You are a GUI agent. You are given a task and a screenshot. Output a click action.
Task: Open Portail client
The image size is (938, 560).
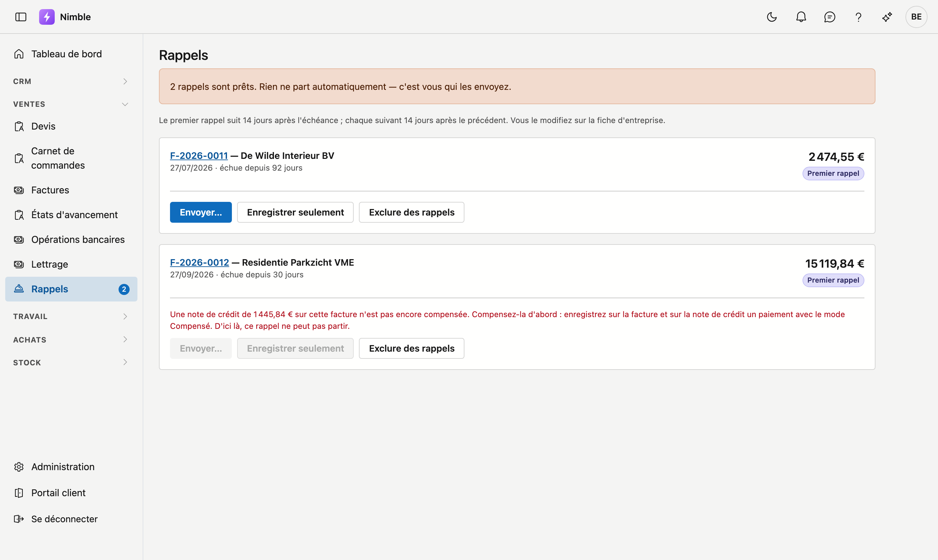[x=71, y=493]
